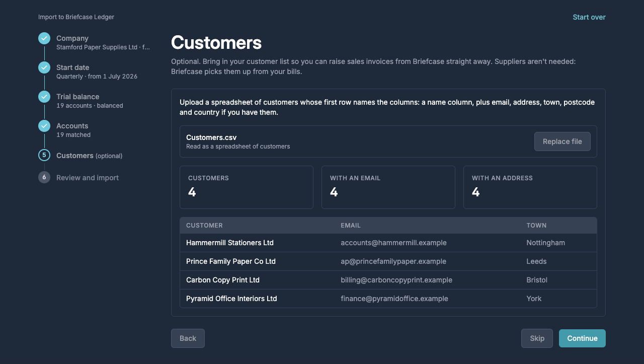
Task: Click the '19 accounts · balanced' subtitle
Action: coord(90,106)
